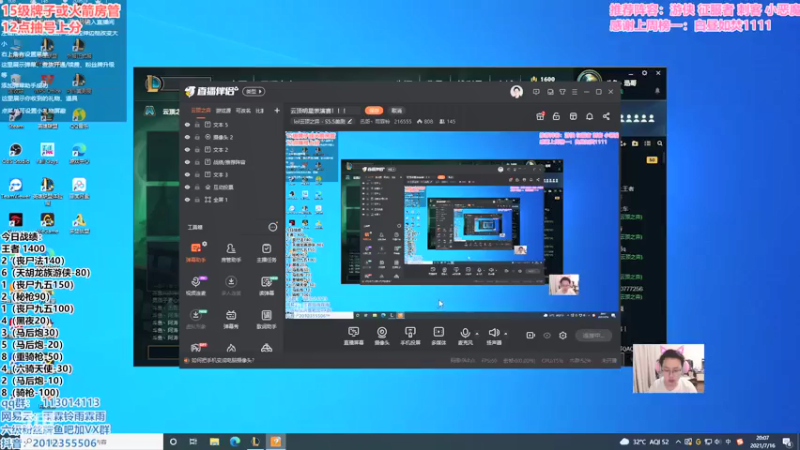Hide the 摄像头 2 source layer
This screenshot has width=800, height=450.
pyautogui.click(x=187, y=137)
